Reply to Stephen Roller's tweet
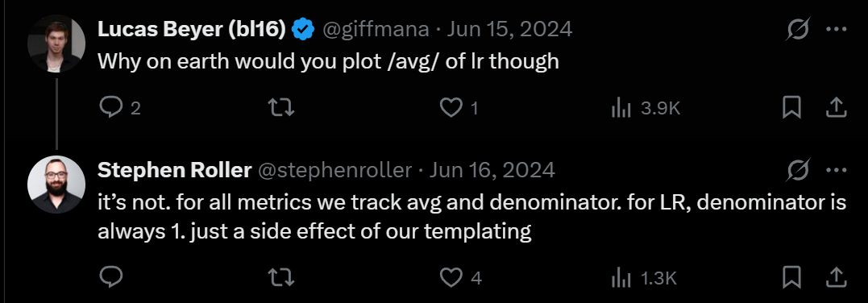 tap(110, 276)
